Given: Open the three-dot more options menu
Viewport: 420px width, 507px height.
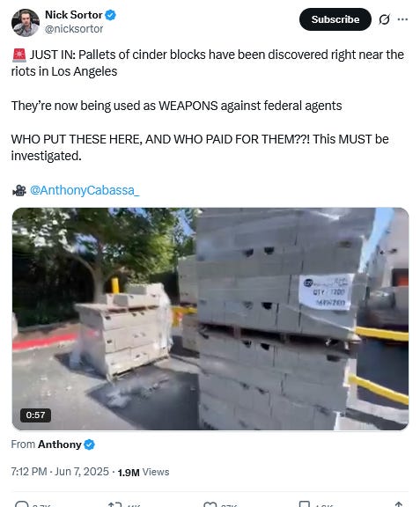Looking at the screenshot, I should (402, 19).
